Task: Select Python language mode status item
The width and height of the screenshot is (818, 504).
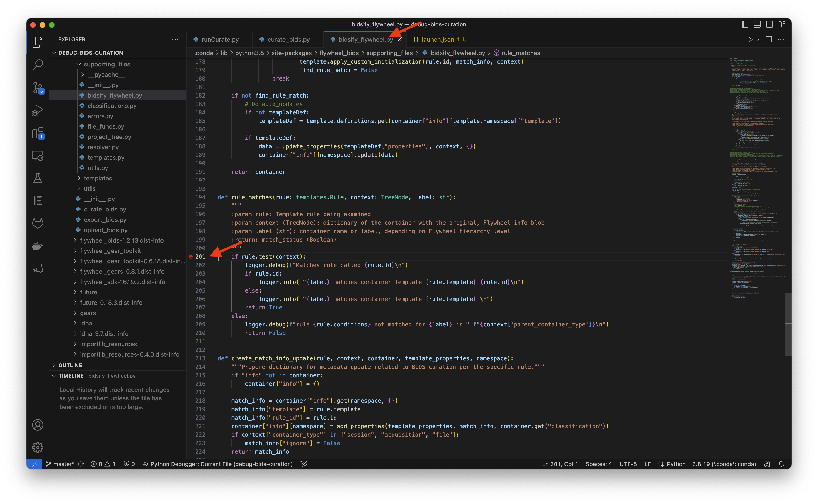Action: coord(676,464)
